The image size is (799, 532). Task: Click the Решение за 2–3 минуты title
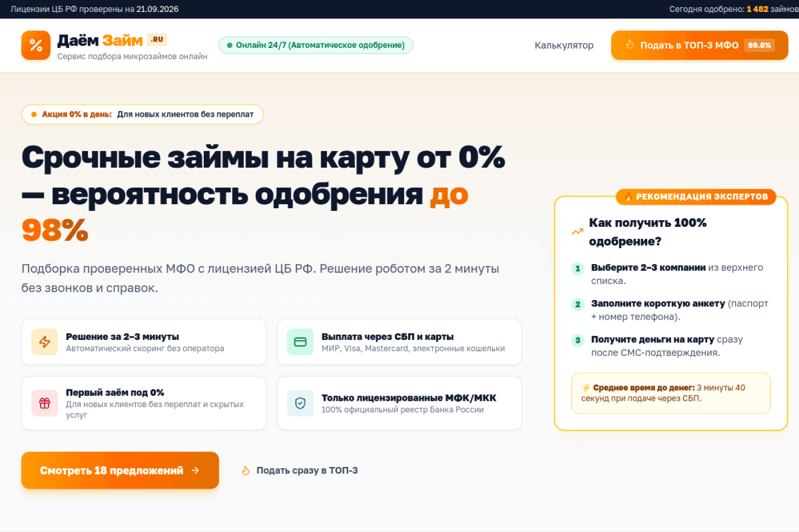point(123,336)
